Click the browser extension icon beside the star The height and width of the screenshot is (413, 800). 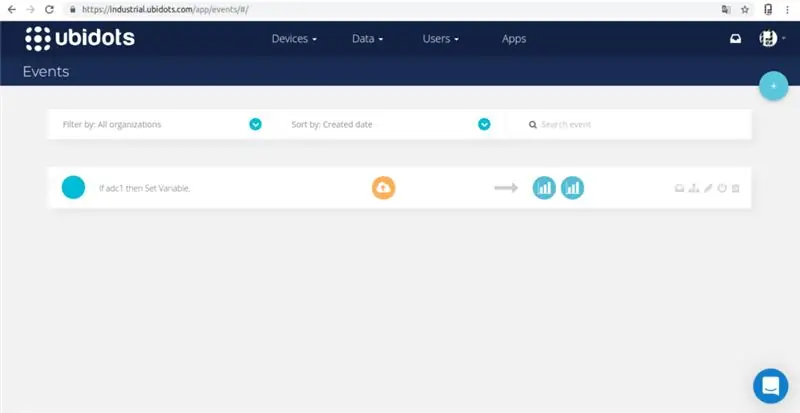(768, 9)
